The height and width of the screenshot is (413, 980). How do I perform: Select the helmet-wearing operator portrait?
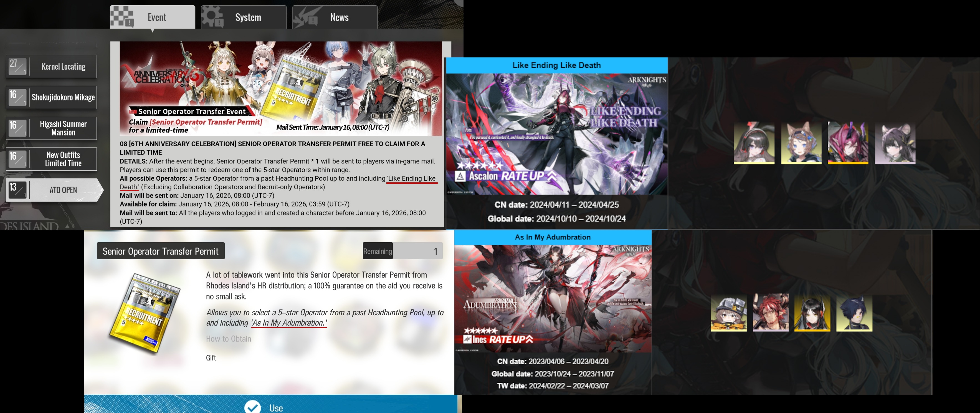[728, 312]
